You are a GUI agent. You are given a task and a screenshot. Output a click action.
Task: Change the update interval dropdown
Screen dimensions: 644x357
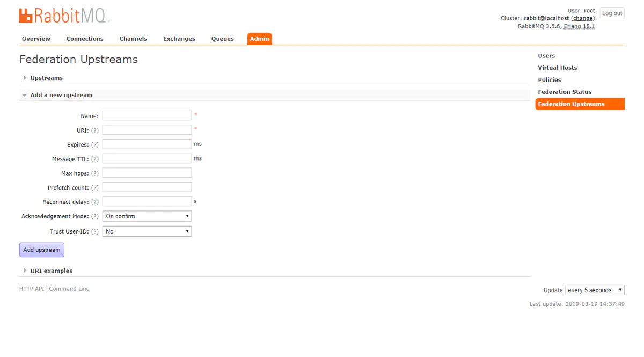pos(594,290)
